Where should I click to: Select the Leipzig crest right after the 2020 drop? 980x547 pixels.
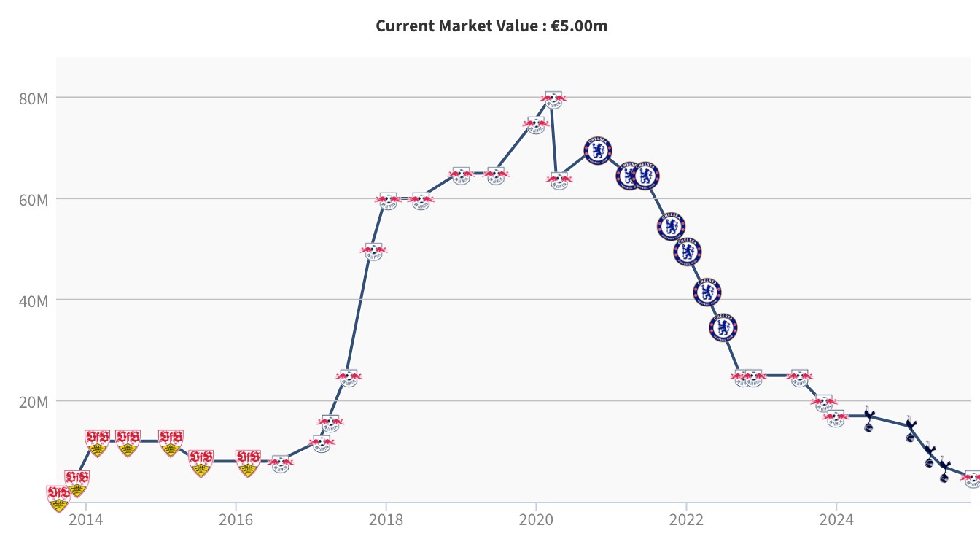tap(559, 180)
